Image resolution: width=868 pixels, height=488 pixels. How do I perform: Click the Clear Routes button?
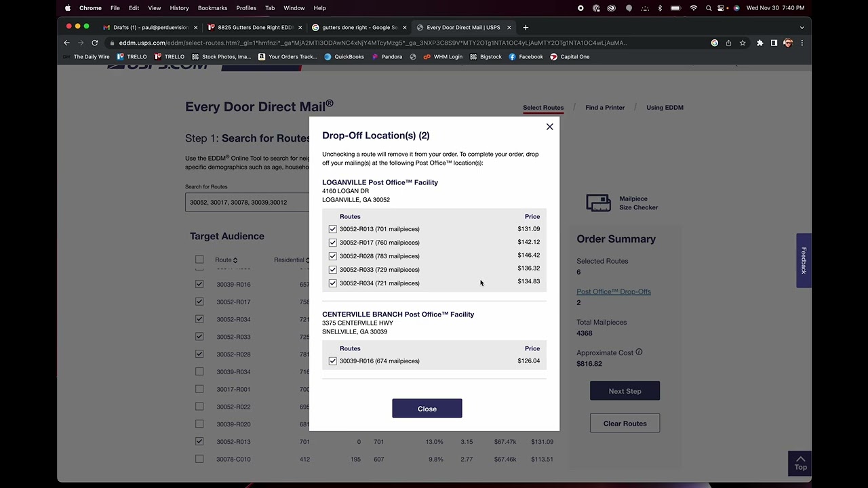tap(625, 424)
